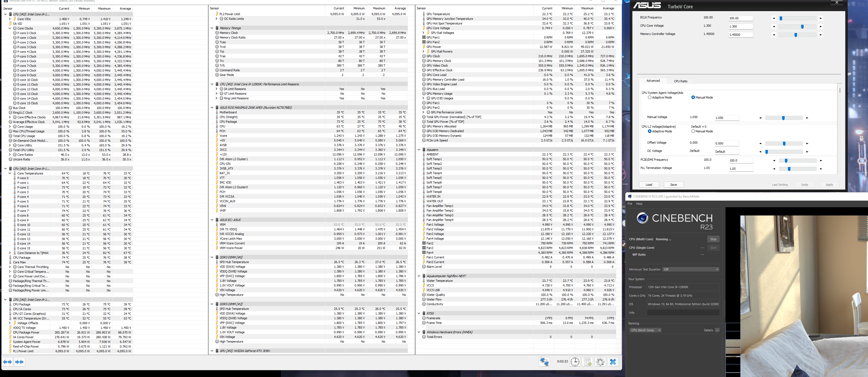Image resolution: width=868 pixels, height=377 pixels.
Task: Open Cinebench Help menu
Action: tap(639, 203)
